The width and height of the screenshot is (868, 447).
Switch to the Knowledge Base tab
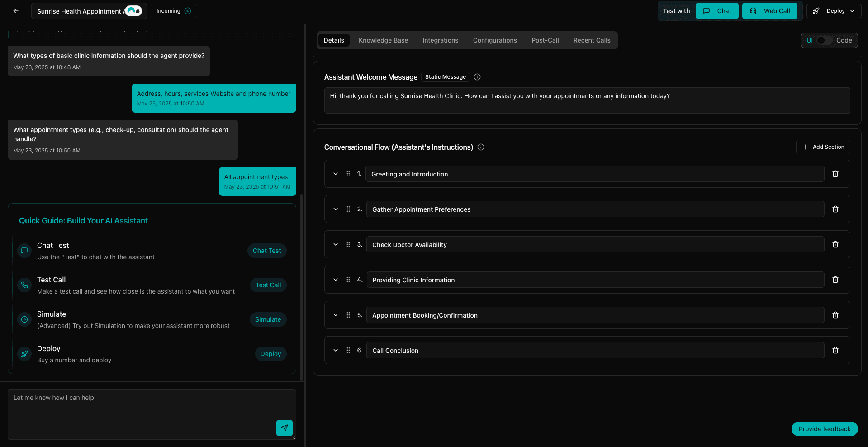[x=383, y=40]
